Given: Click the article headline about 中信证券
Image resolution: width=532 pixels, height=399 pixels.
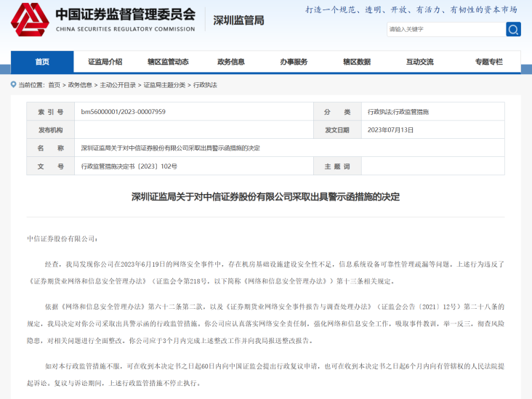Looking at the screenshot, I should (x=266, y=197).
